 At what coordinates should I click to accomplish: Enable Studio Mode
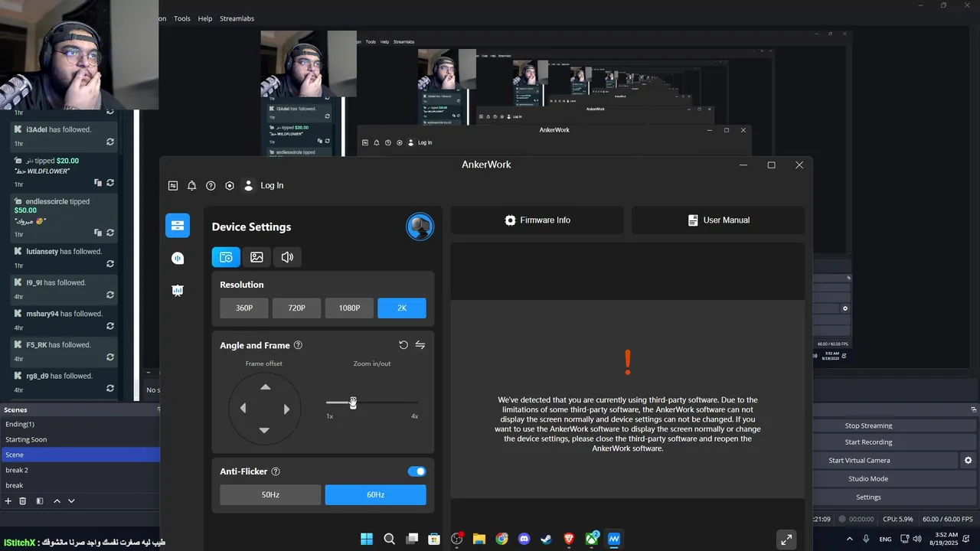coord(868,479)
